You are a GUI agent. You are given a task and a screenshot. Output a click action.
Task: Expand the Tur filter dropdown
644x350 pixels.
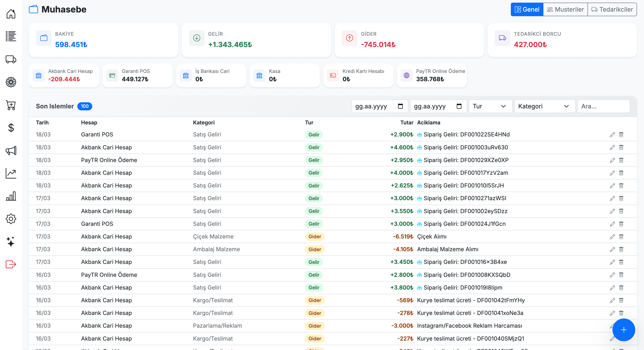[490, 106]
